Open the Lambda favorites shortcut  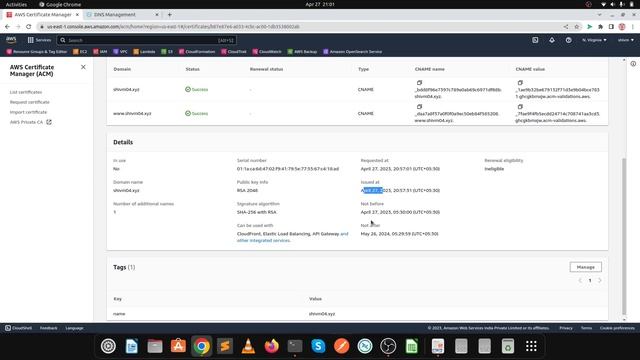144,52
